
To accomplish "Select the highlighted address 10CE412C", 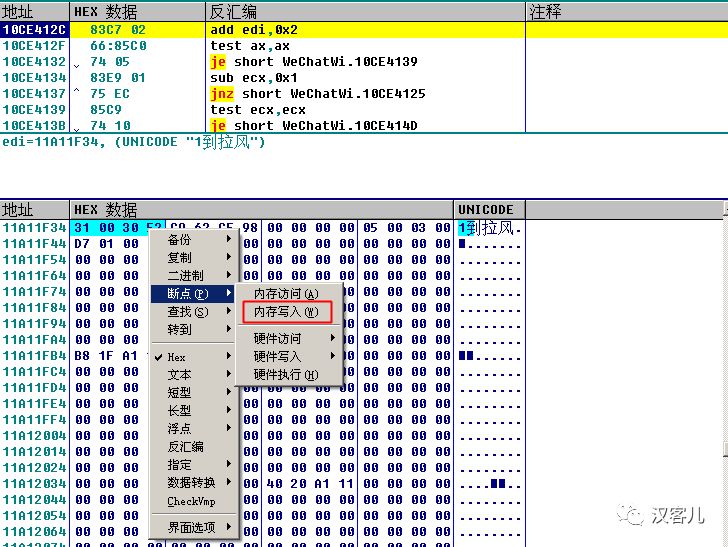I will pos(34,30).
